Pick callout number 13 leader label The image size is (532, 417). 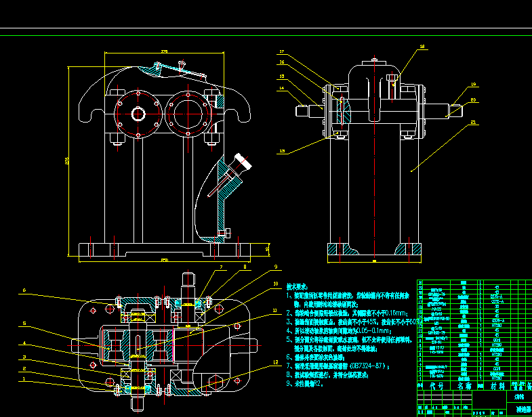click(282, 151)
